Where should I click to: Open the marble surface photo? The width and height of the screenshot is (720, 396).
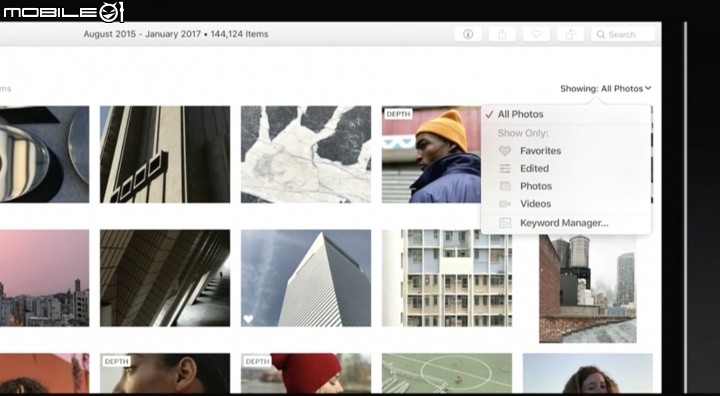306,154
